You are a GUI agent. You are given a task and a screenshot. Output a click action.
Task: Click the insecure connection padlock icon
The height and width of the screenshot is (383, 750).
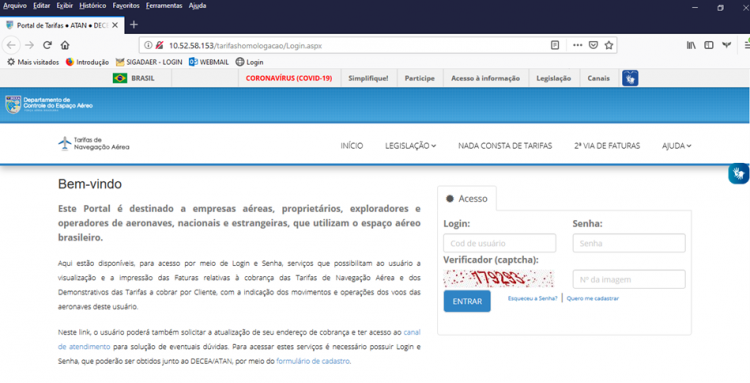click(x=159, y=45)
